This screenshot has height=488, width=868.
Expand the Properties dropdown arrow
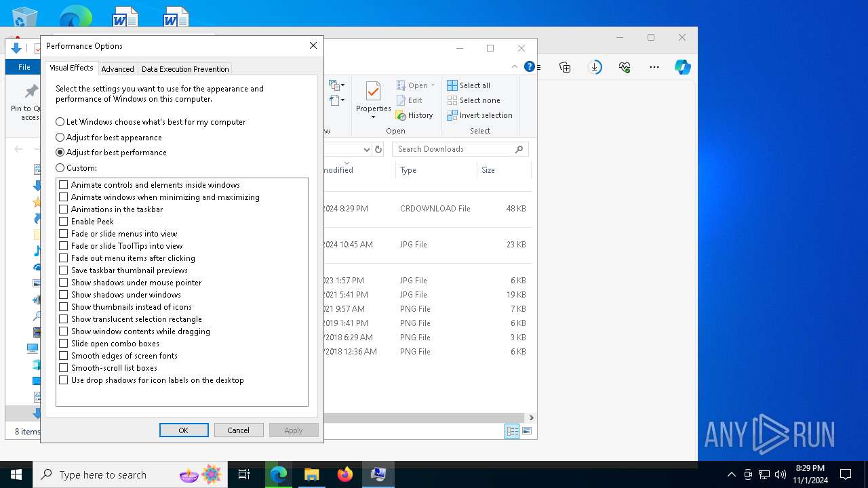point(373,117)
